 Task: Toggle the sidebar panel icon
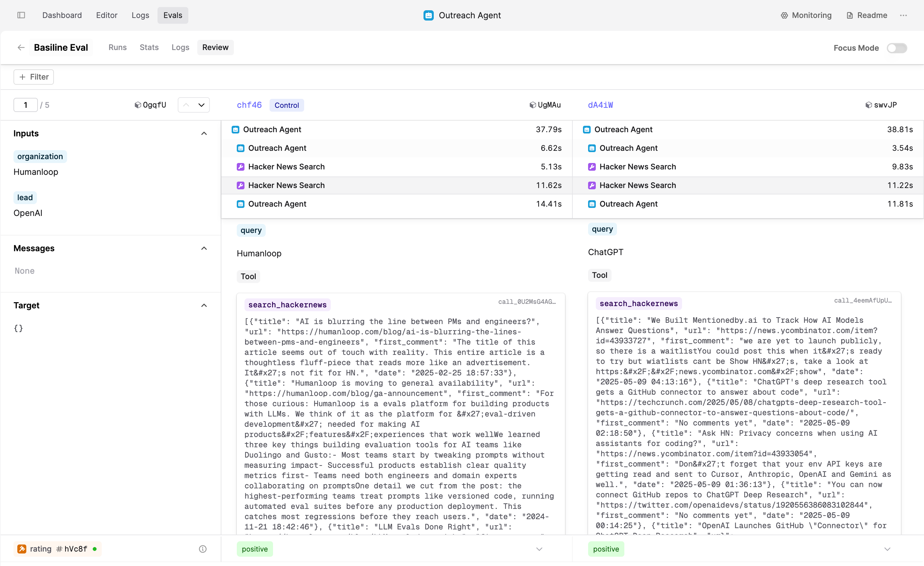(21, 15)
